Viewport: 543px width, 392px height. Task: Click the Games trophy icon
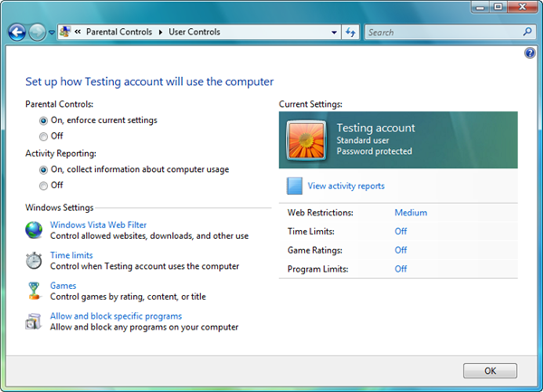click(33, 291)
